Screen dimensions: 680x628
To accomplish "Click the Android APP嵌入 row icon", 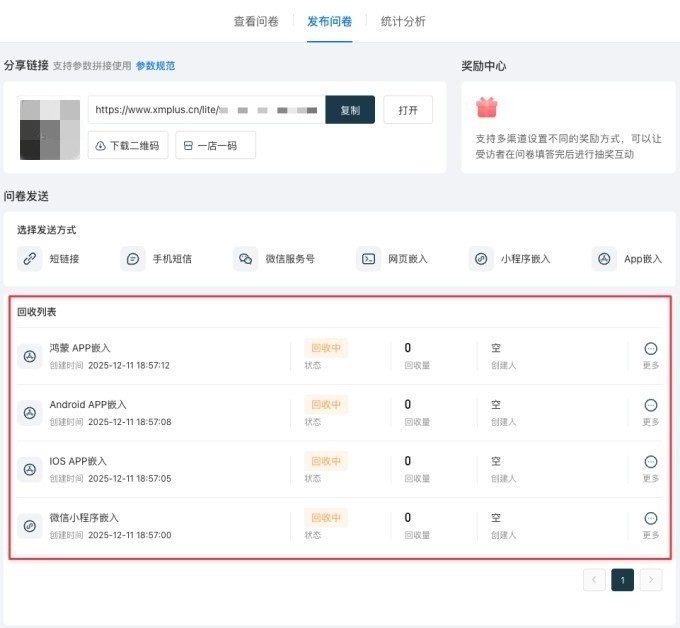I will click(29, 413).
